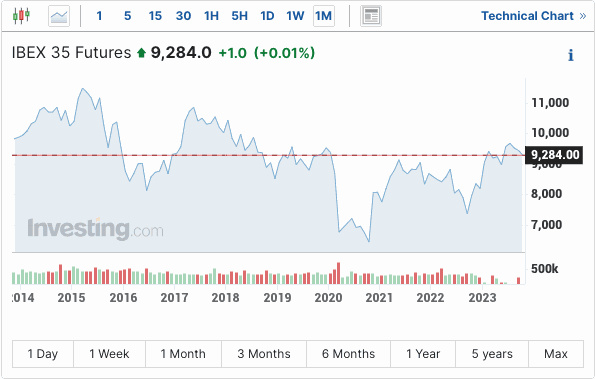This screenshot has height=379, width=595.
Task: Click the 10,000 axis label
Action: click(x=550, y=133)
